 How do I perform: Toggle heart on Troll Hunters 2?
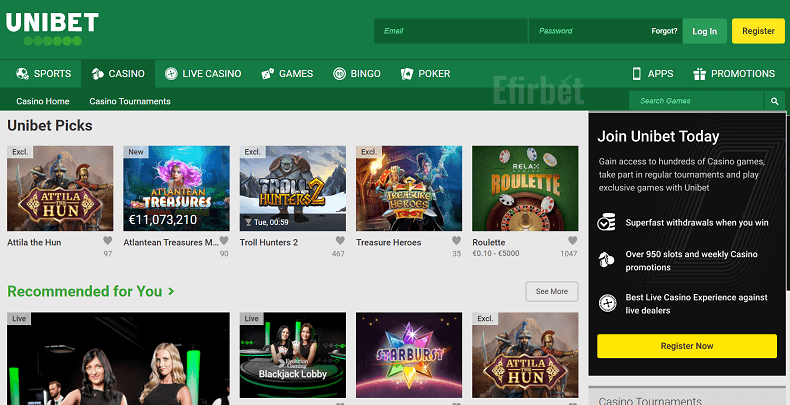[340, 241]
